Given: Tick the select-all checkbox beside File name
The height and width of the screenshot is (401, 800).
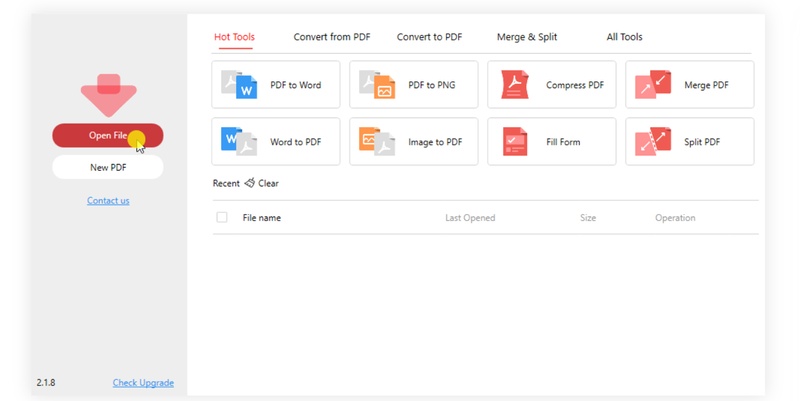Looking at the screenshot, I should tap(222, 217).
